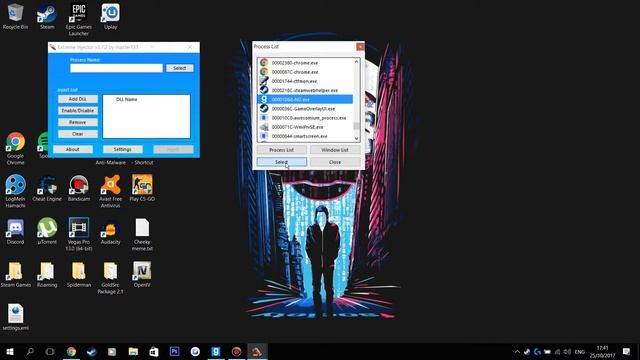Open the taskbar clock and date
Screen dimensions: 640x360
pos(602,351)
